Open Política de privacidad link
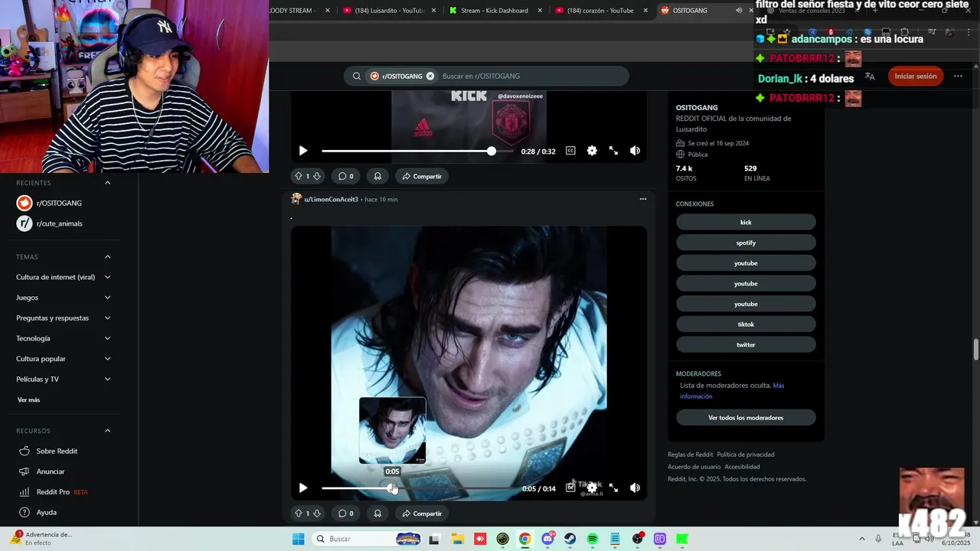The height and width of the screenshot is (551, 980). point(746,455)
